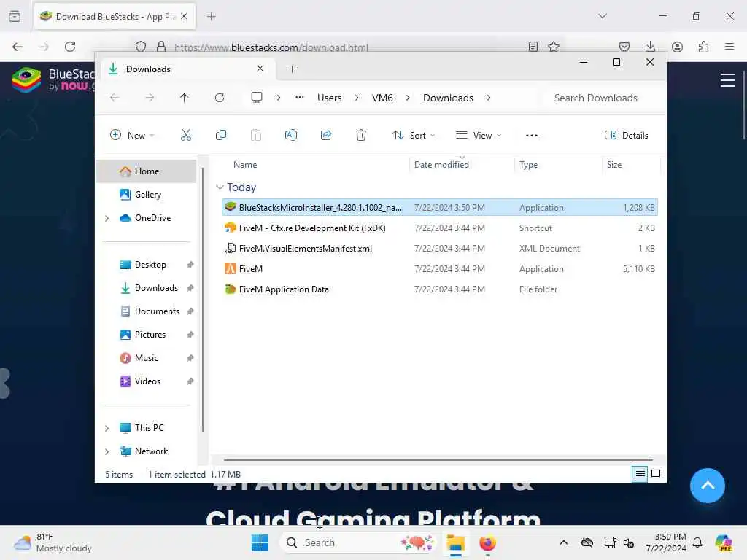The height and width of the screenshot is (560, 747).
Task: Collapse the Today group
Action: pos(220,187)
